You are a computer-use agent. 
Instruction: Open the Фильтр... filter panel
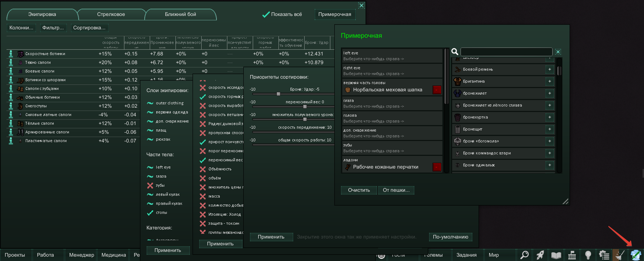[53, 28]
